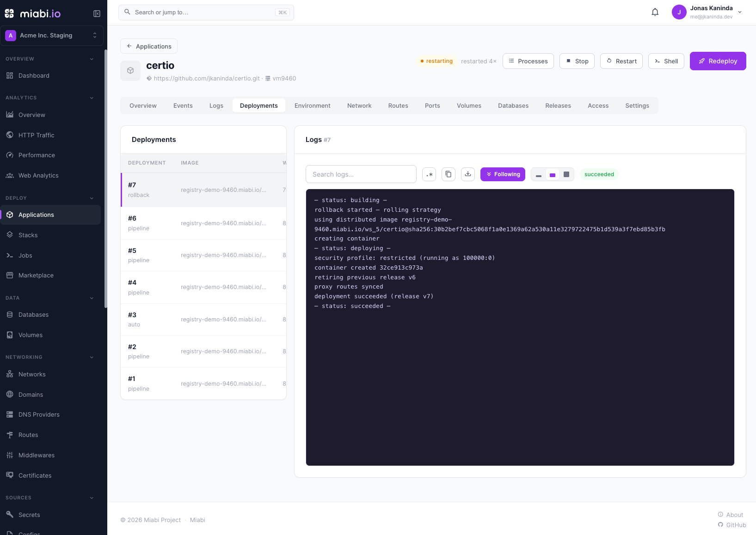Screen dimensions: 756x535
Task: Select deployment #6 pipeline row
Action: point(203,223)
